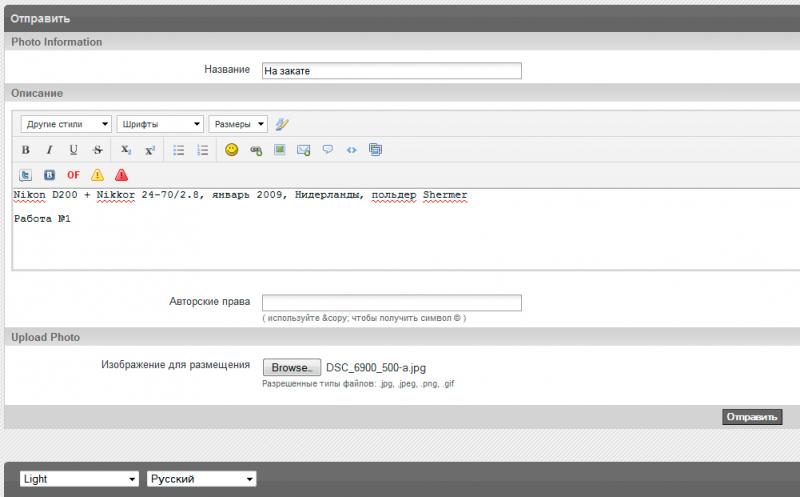Click the yellow warning triangle icon

(97, 175)
